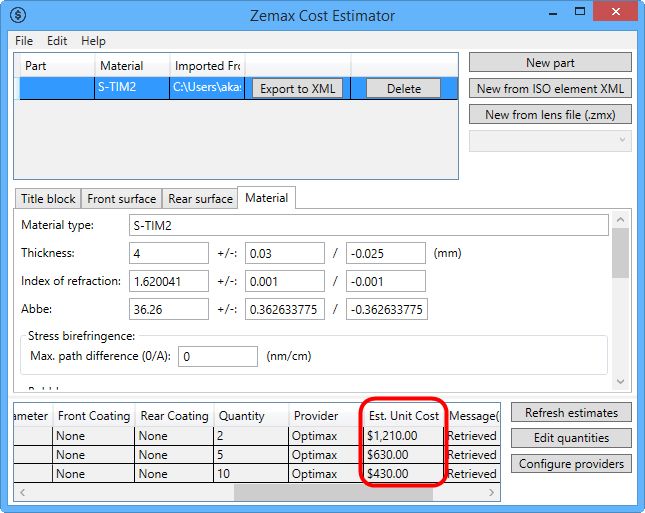Viewport: 645px width, 513px height.
Task: Click the Thickness value field
Action: click(169, 253)
